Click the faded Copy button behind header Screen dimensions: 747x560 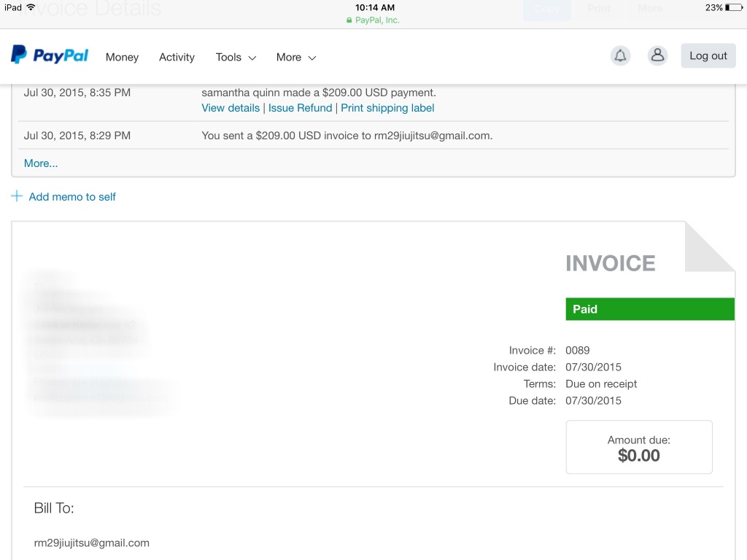[x=547, y=9]
